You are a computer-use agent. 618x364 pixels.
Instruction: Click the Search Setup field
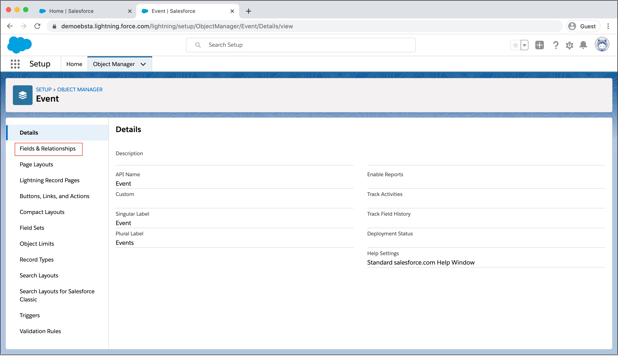(x=300, y=45)
